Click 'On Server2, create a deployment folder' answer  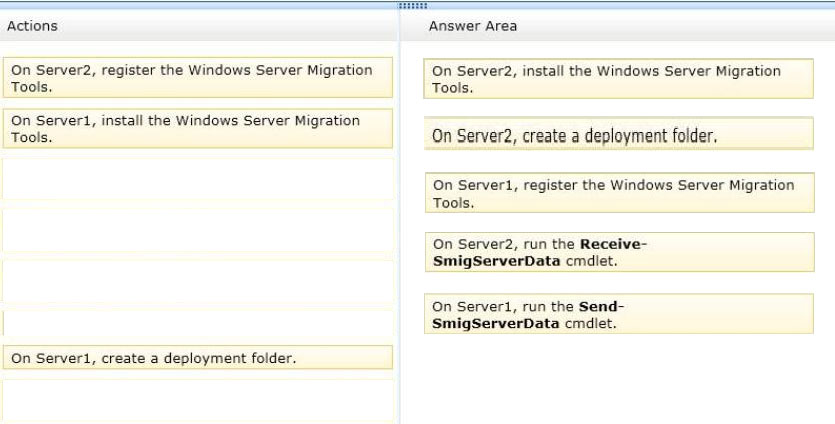pyautogui.click(x=618, y=134)
